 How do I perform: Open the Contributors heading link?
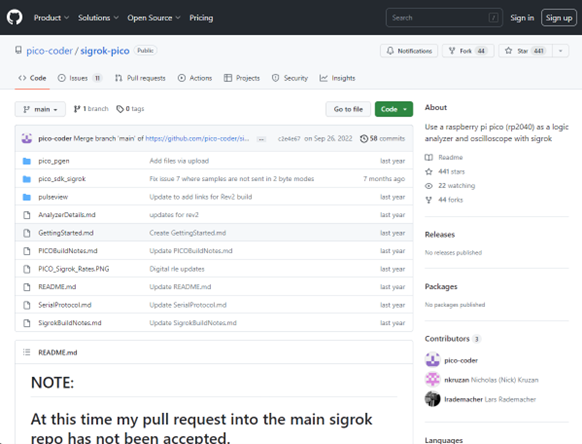click(x=452, y=339)
